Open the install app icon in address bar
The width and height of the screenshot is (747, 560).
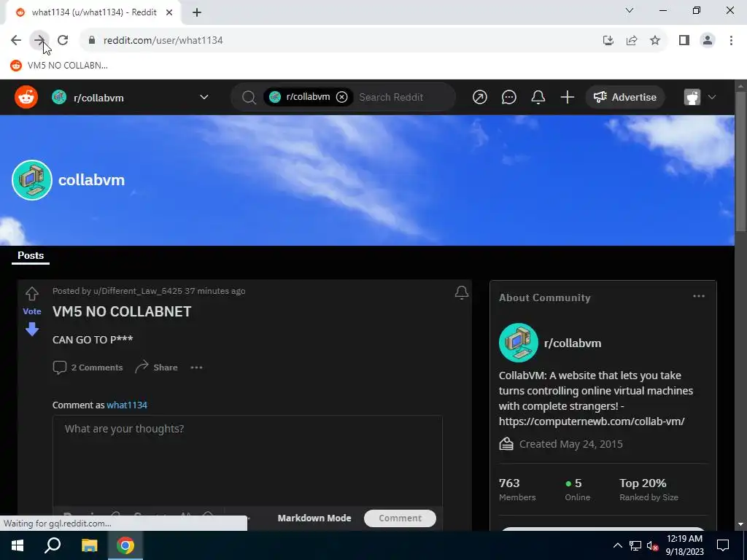tap(608, 40)
